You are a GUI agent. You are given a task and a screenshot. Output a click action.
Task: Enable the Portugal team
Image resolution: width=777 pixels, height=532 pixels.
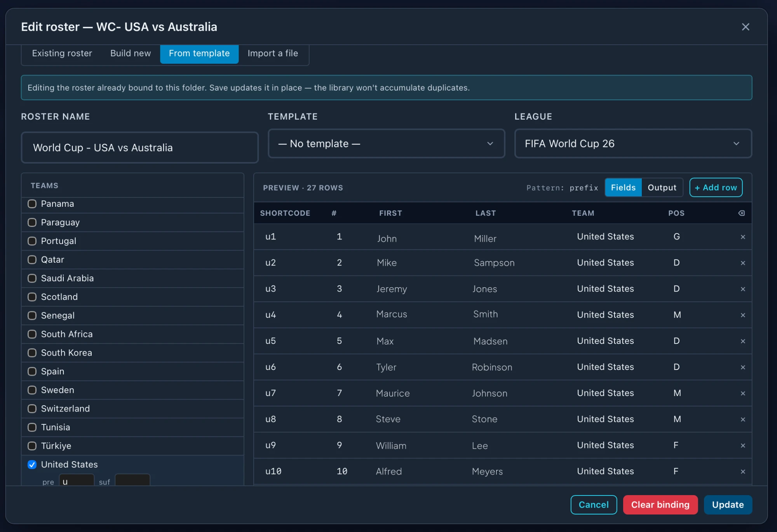(x=32, y=241)
